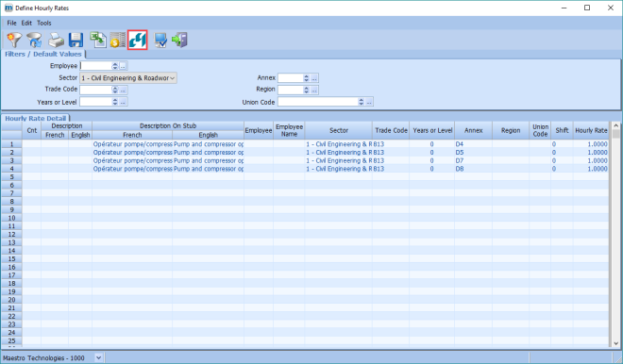
Task: Select Filters / Default Values tab
Action: click(x=42, y=54)
